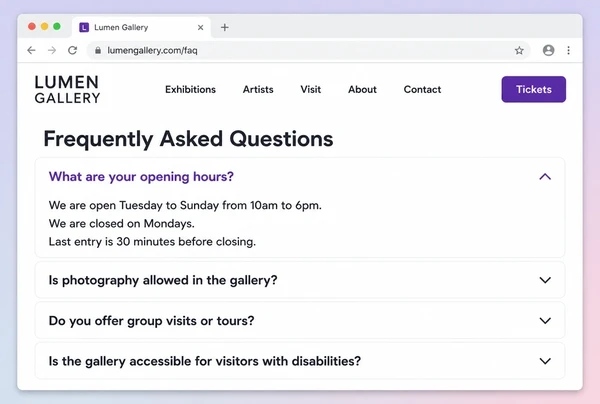Open the browser profile avatar icon

coord(548,50)
